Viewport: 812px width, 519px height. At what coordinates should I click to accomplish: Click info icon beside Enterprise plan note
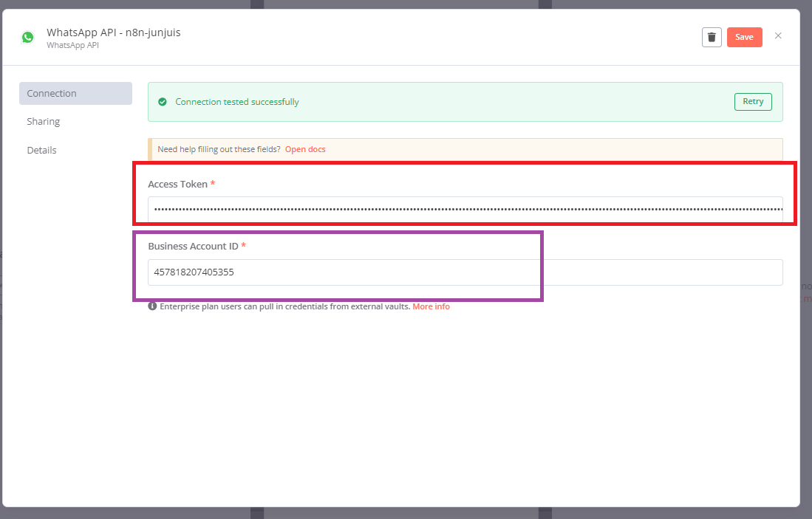(x=152, y=306)
